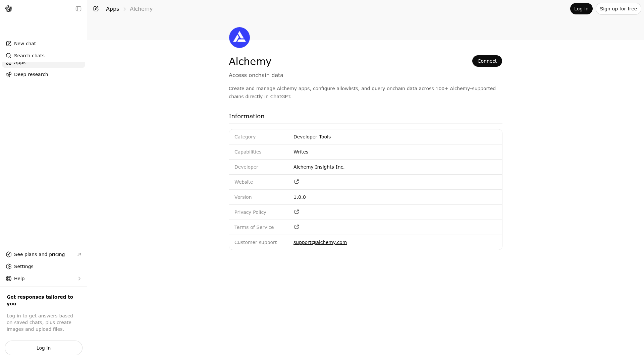Click the See plans and pricing badge icon
Viewport: 644px width, 362px height.
click(9, 254)
